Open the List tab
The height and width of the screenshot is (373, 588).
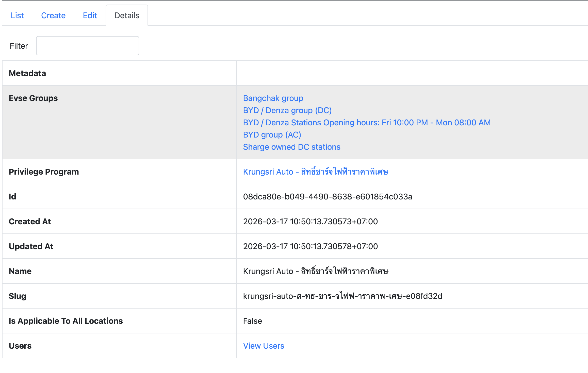pyautogui.click(x=17, y=15)
